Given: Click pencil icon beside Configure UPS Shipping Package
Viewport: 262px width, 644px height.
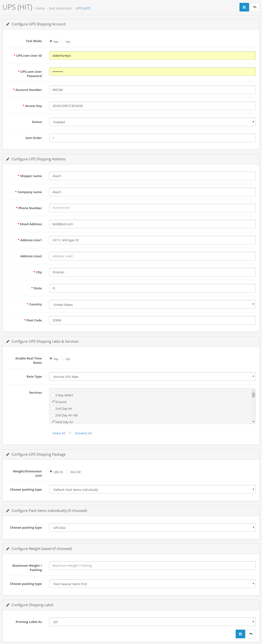Looking at the screenshot, I should pyautogui.click(x=8, y=454).
